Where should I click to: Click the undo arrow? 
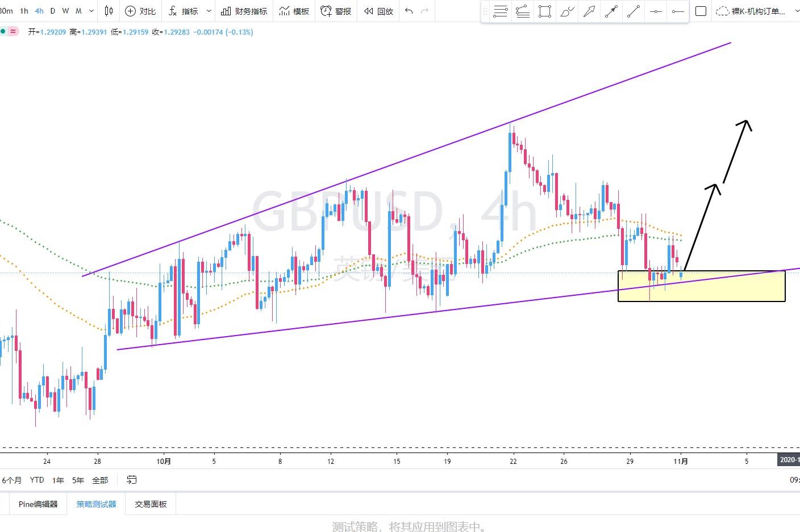[409, 11]
